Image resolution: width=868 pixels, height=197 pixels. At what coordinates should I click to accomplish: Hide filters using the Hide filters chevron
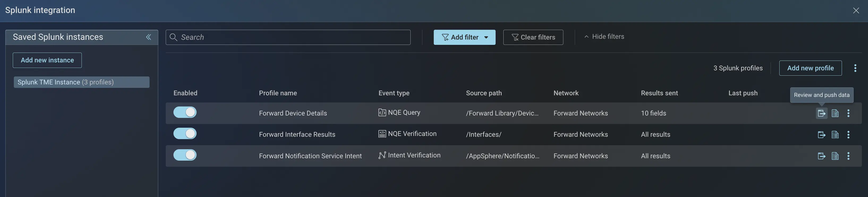click(x=586, y=37)
